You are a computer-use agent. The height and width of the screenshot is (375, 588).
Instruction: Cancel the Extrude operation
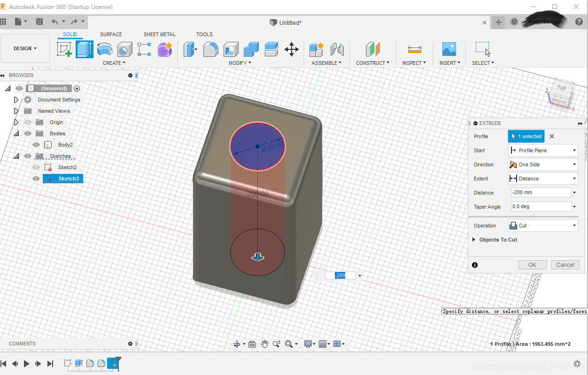coord(565,265)
